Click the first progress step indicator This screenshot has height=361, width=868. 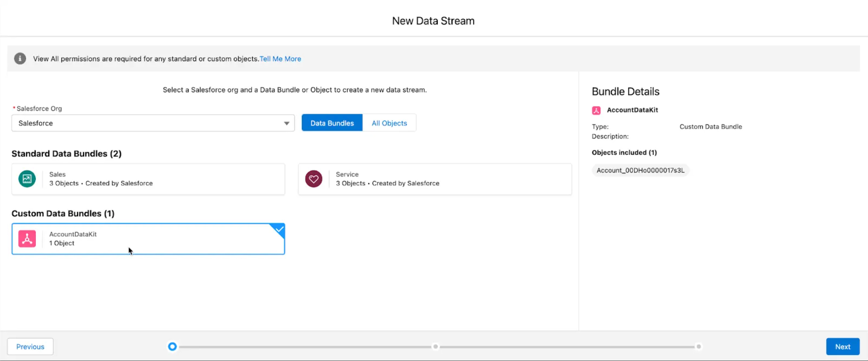tap(172, 346)
